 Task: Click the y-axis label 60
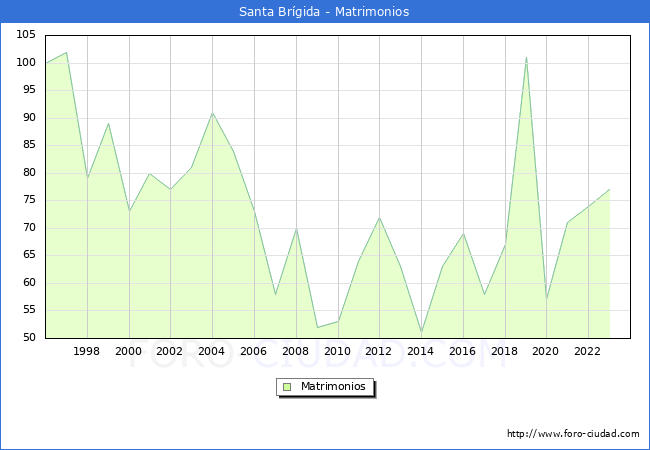pyautogui.click(x=29, y=283)
